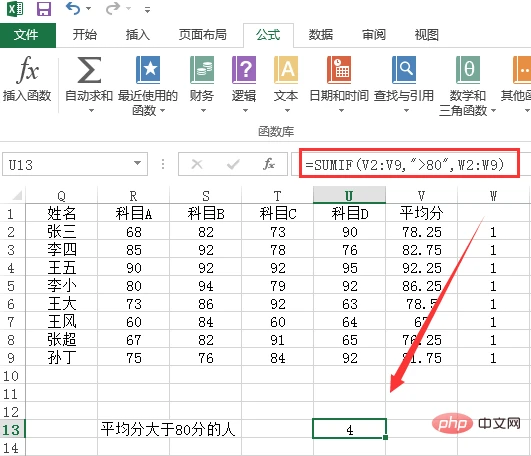This screenshot has width=531, height=456.
Task: Cancel the formula entry with X
Action: click(197, 165)
